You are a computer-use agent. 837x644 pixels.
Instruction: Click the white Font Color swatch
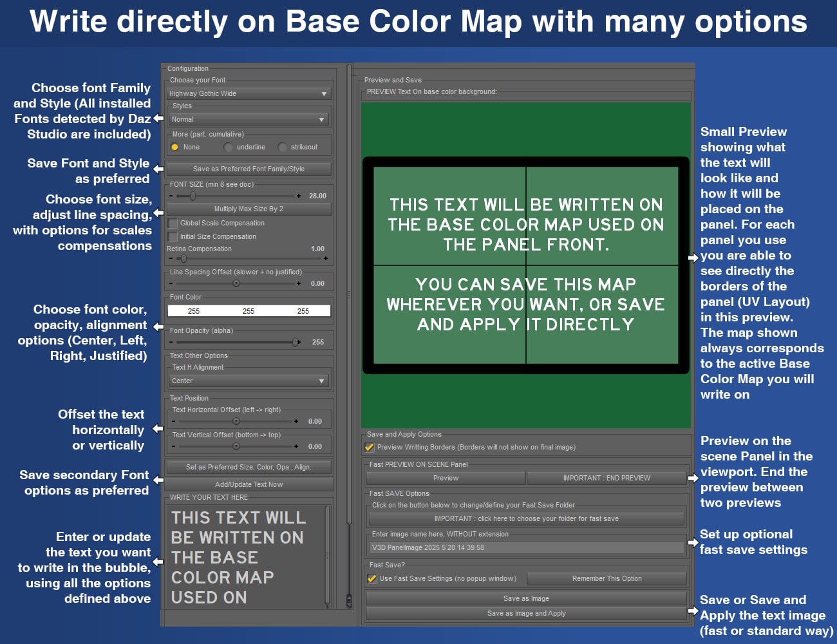point(249,311)
